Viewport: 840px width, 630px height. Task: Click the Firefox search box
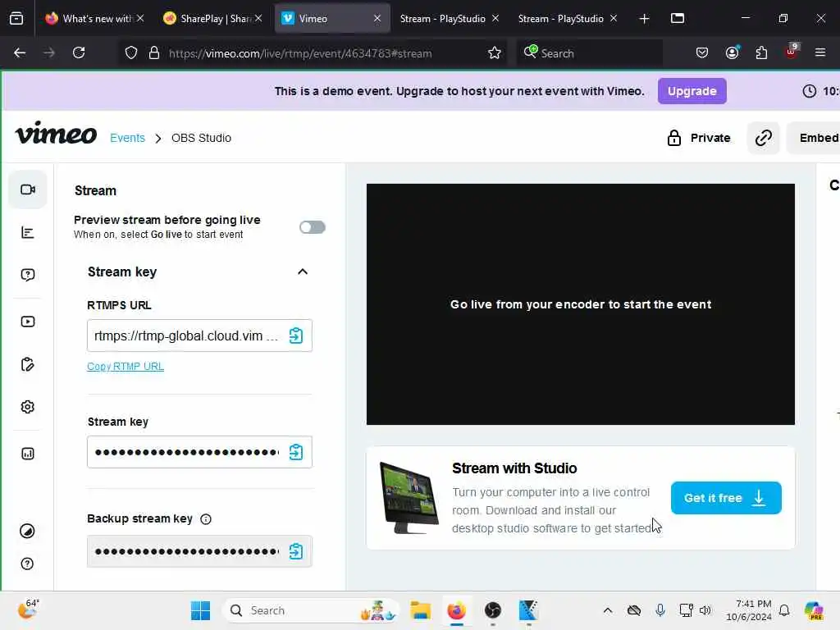coord(589,53)
